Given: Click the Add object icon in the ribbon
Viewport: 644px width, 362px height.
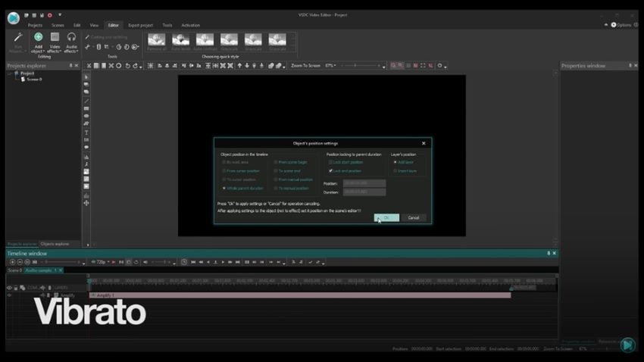Looking at the screenshot, I should point(38,37).
